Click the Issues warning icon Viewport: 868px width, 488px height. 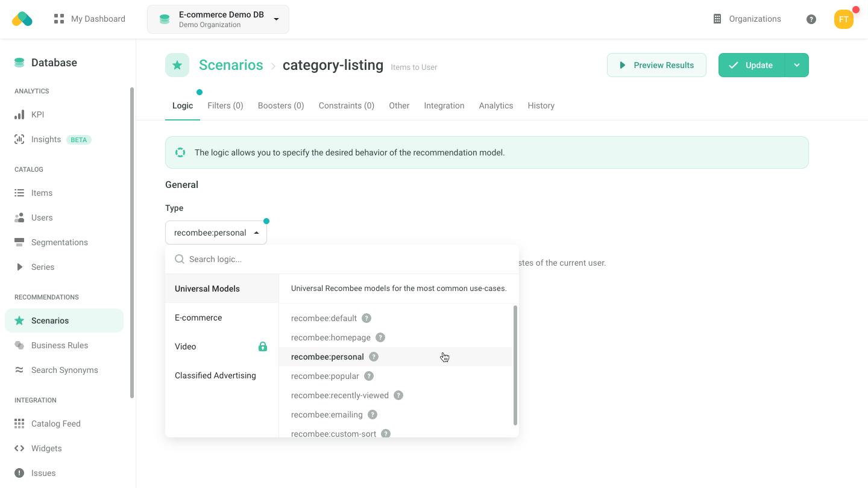[x=19, y=473]
